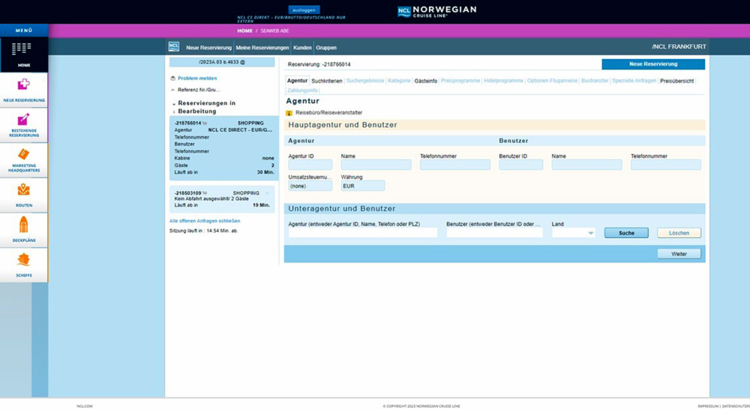This screenshot has width=750, height=410.
Task: Click the agency Telefonnummer field
Action: coord(455,165)
